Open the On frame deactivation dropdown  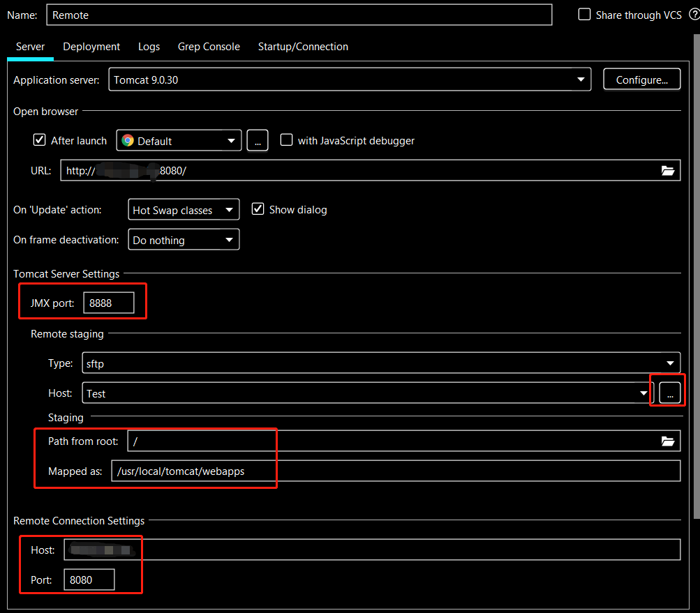[184, 240]
